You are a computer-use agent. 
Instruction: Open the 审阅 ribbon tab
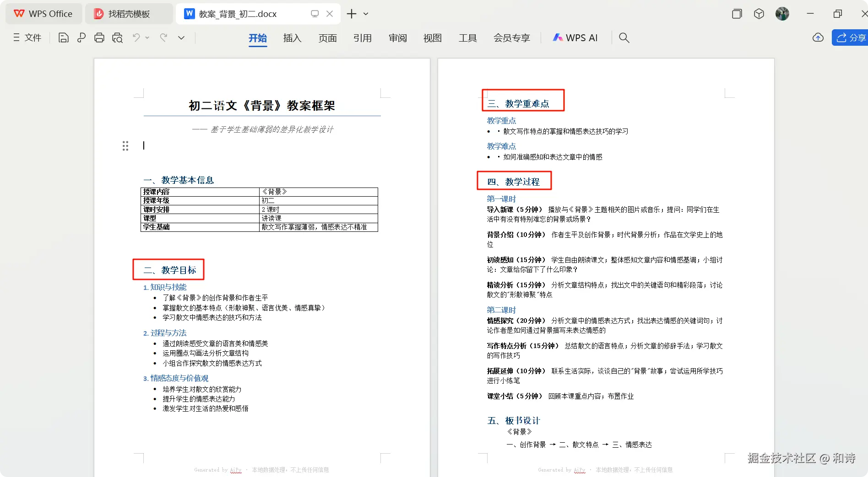[398, 38]
